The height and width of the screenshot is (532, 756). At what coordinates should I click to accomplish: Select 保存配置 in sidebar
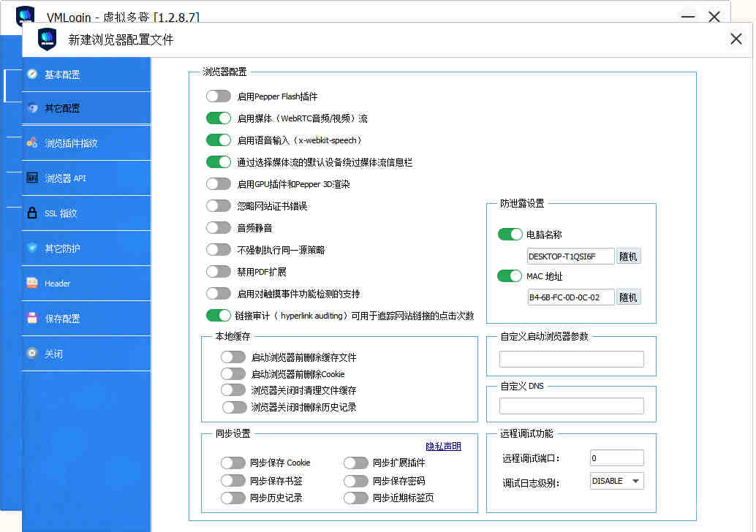[86, 319]
